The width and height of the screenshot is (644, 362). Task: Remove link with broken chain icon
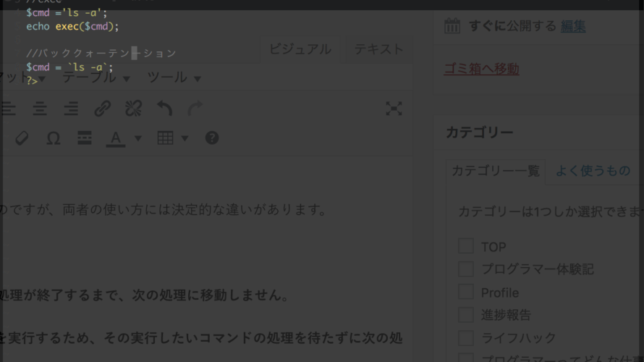click(x=133, y=109)
